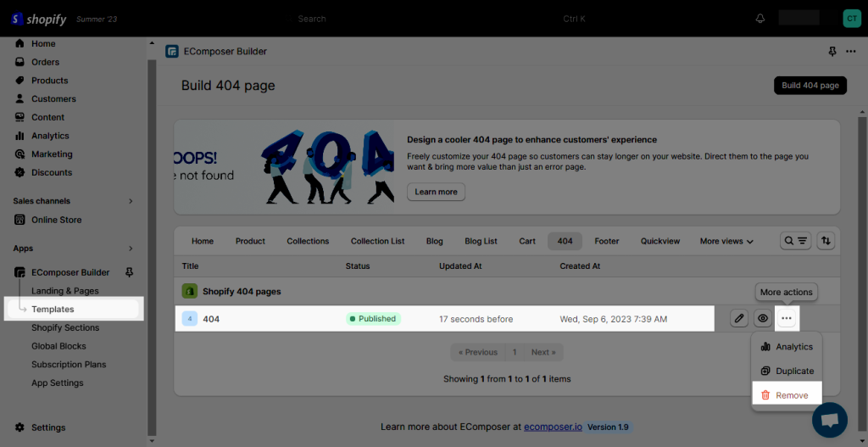
Task: Open the notifications bell
Action: pyautogui.click(x=760, y=19)
